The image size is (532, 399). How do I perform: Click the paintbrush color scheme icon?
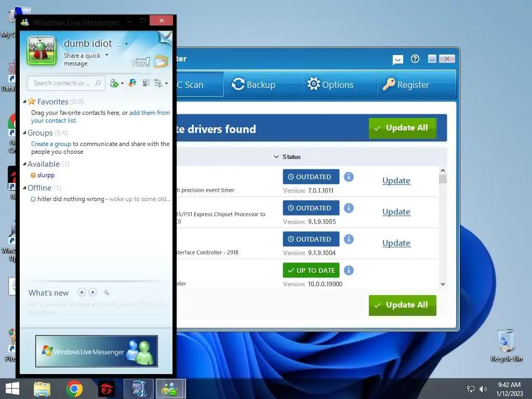(x=166, y=37)
